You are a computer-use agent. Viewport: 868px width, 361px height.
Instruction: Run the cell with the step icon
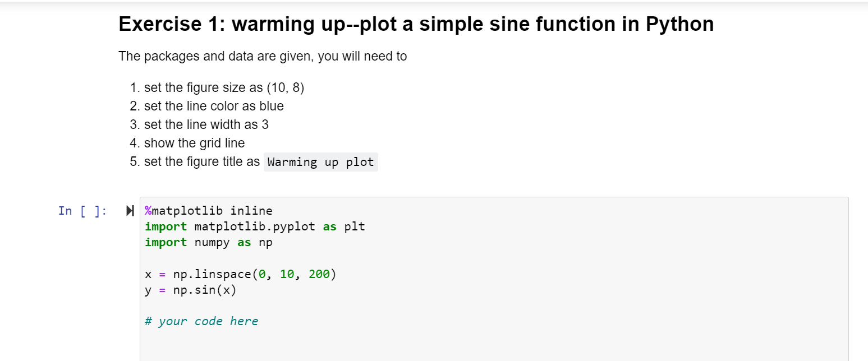coord(130,211)
